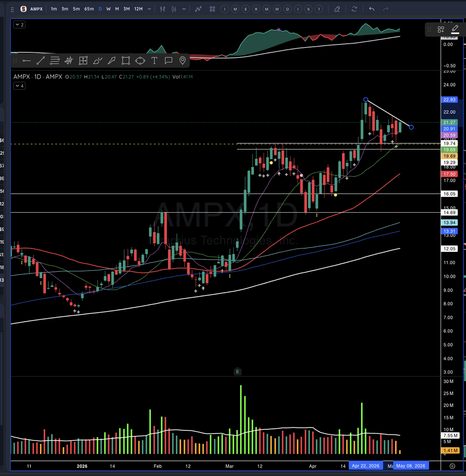The image size is (466, 476).
Task: Expand the collapsed indicators badge labeled 4
Action: point(19,86)
